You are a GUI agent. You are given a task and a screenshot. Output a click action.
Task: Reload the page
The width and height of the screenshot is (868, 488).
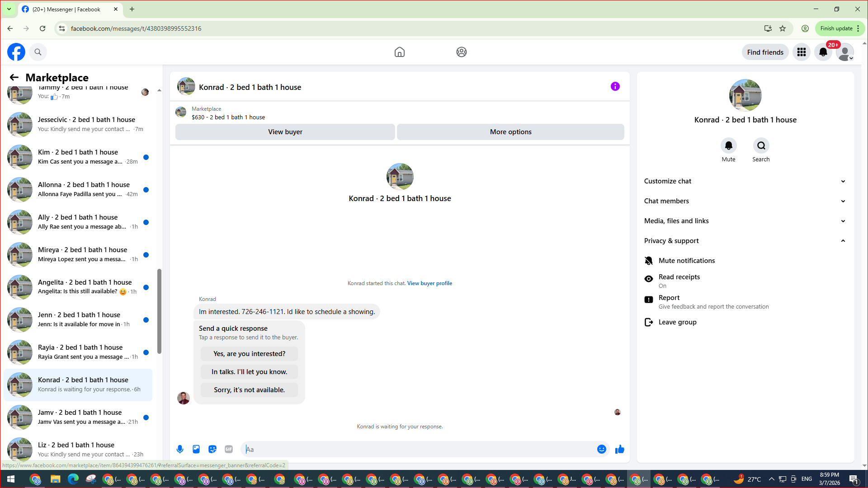pos(42,28)
